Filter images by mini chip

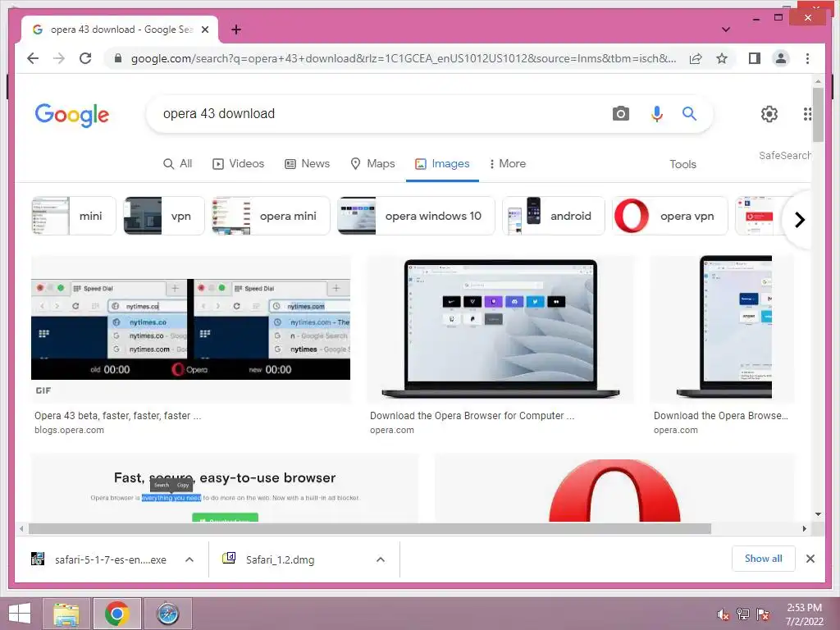click(74, 216)
